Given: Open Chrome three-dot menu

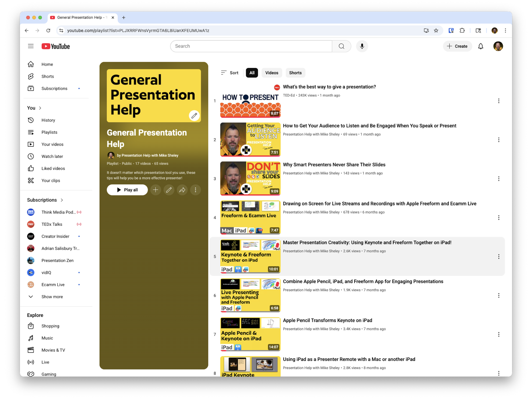Looking at the screenshot, I should coord(505,31).
